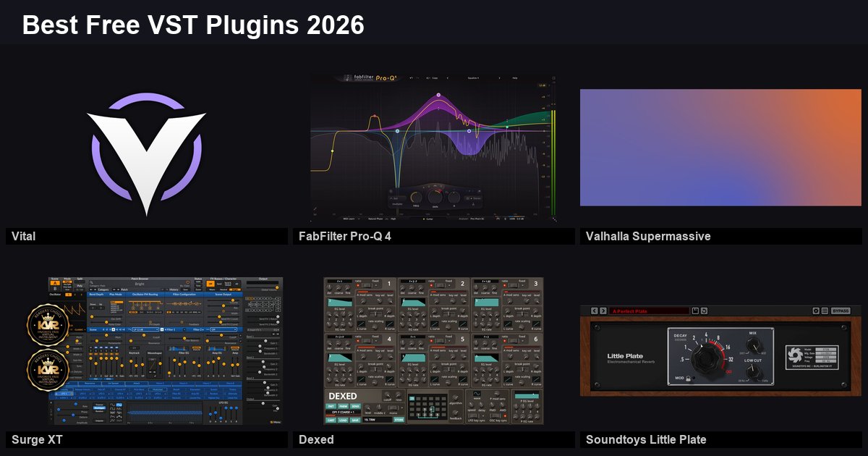Click the fabfilter logo in Pro-Q 4
The width and height of the screenshot is (868, 456).
(363, 77)
